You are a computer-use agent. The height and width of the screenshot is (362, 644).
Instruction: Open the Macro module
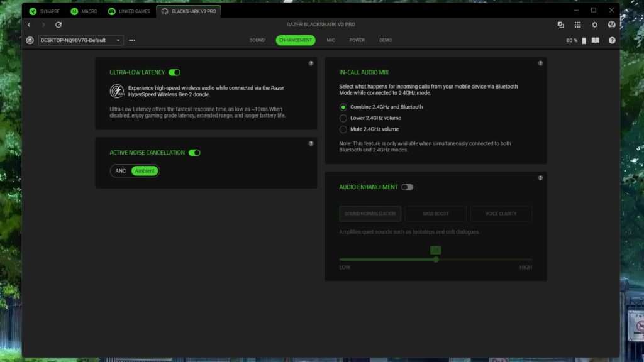[85, 11]
